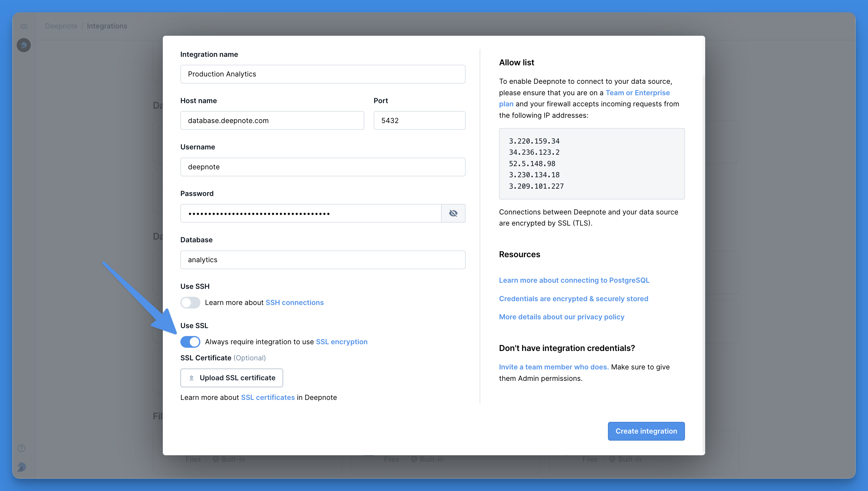The height and width of the screenshot is (491, 868).
Task: Focus the Port input field
Action: tap(419, 120)
